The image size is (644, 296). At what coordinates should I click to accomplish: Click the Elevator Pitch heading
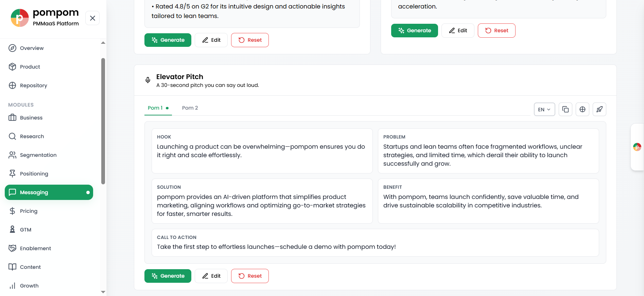(x=180, y=77)
